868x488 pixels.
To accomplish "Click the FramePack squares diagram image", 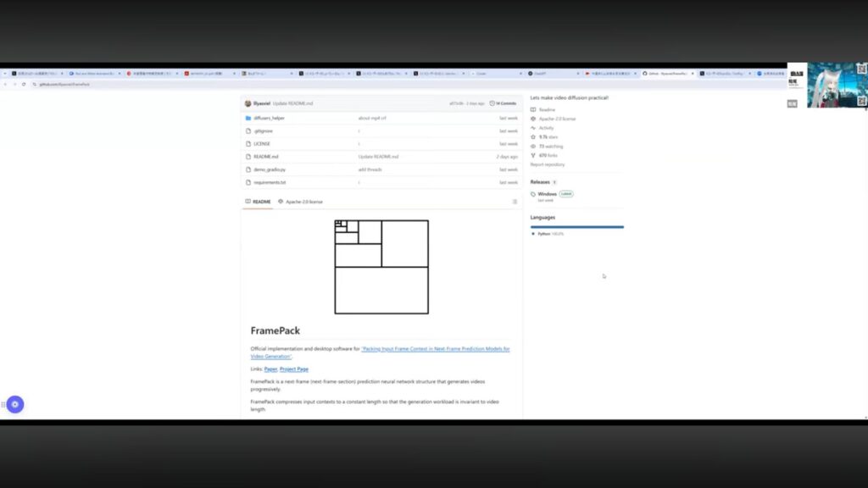I will click(x=381, y=267).
